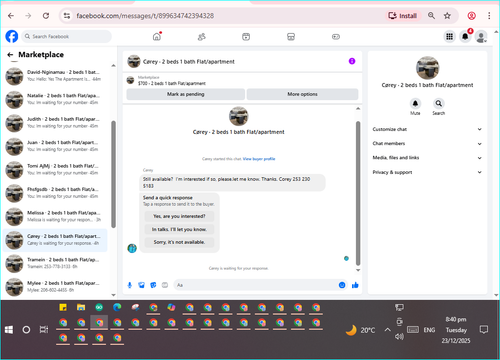
Task: Send a thumbs-up like
Action: point(355,285)
